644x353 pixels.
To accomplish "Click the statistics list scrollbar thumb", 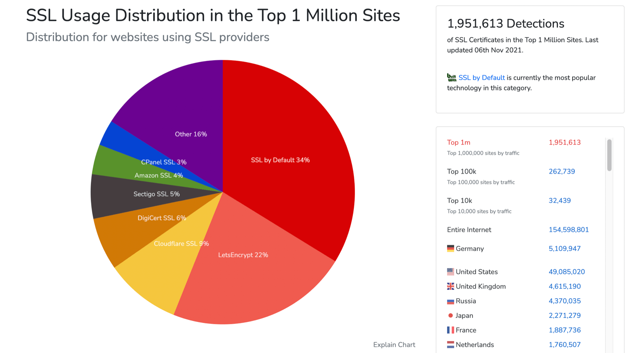I will (x=609, y=155).
